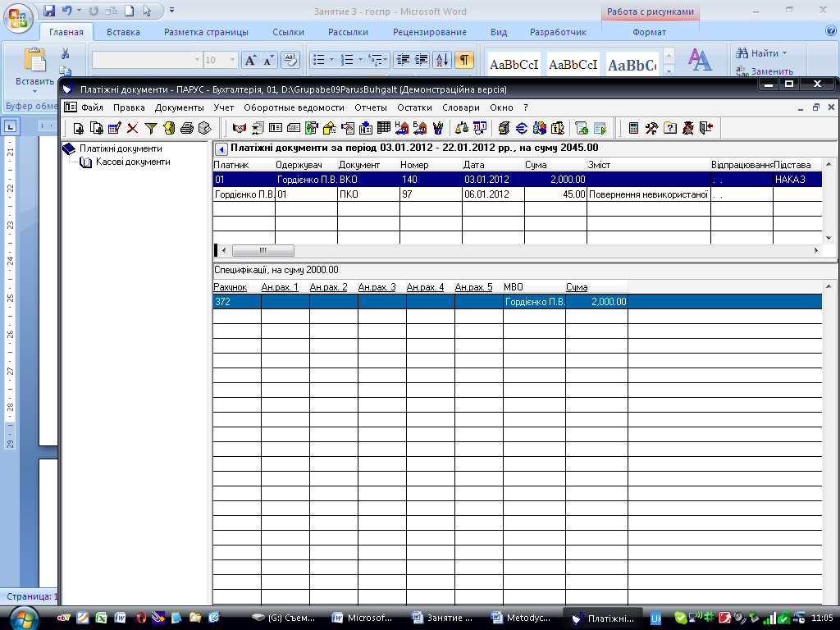Open the blue euro currency icon

click(x=521, y=129)
